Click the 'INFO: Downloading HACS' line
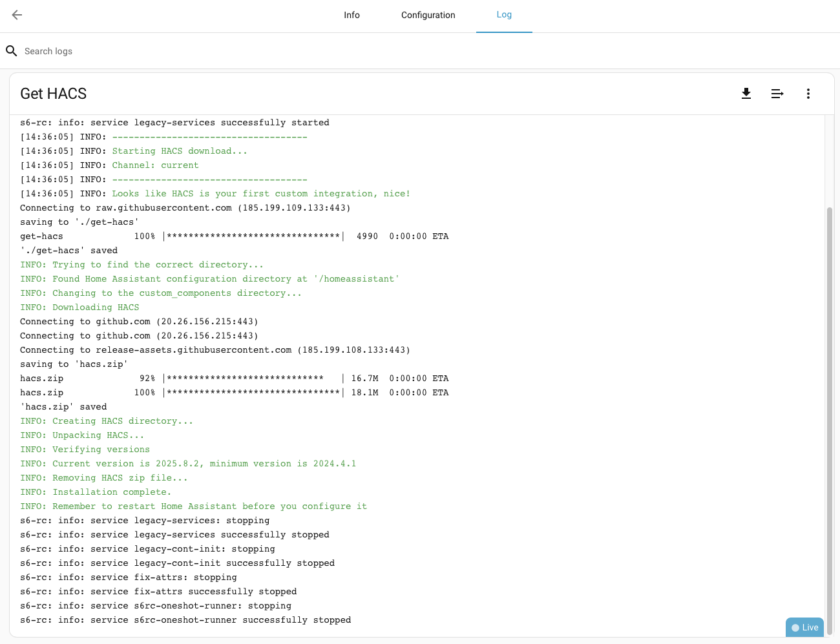This screenshot has height=644, width=840. 80,307
